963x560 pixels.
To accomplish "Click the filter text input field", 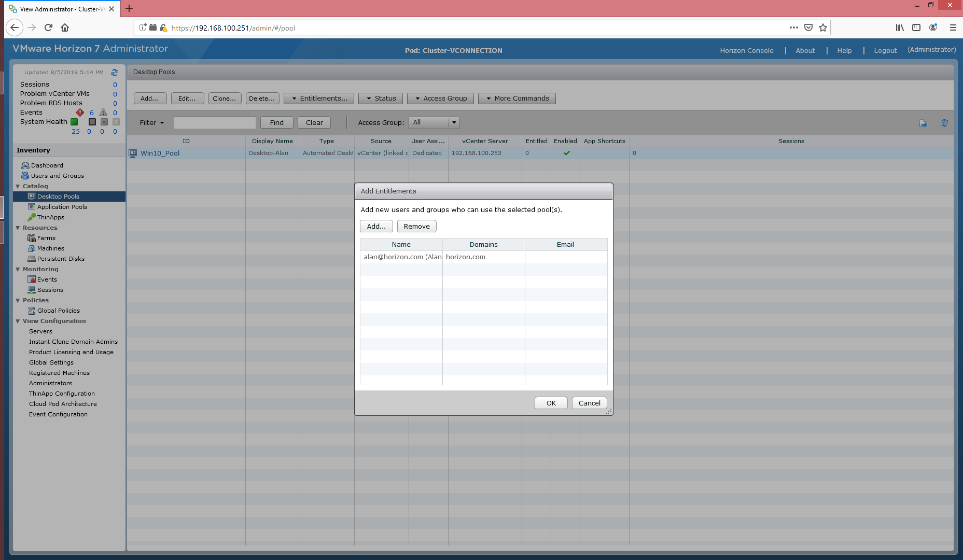I will click(215, 123).
